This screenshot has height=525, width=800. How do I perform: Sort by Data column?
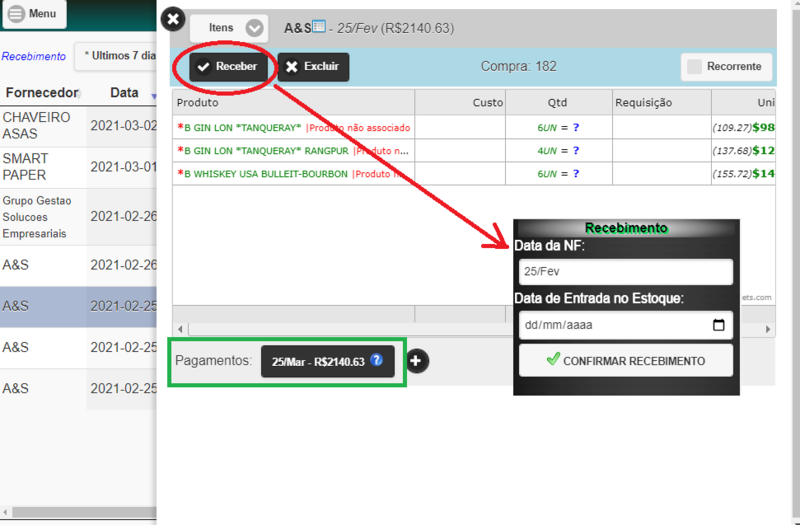click(x=124, y=93)
